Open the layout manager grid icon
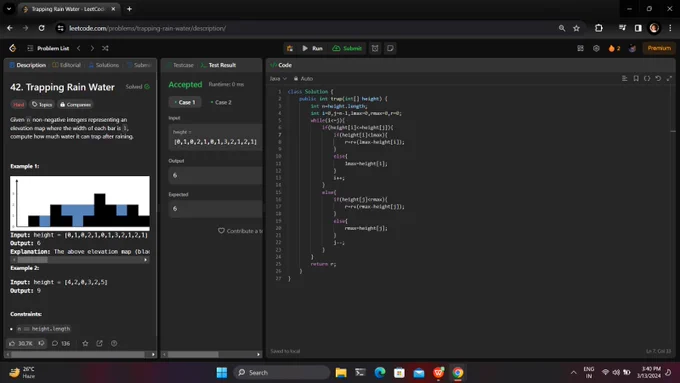 pos(580,48)
